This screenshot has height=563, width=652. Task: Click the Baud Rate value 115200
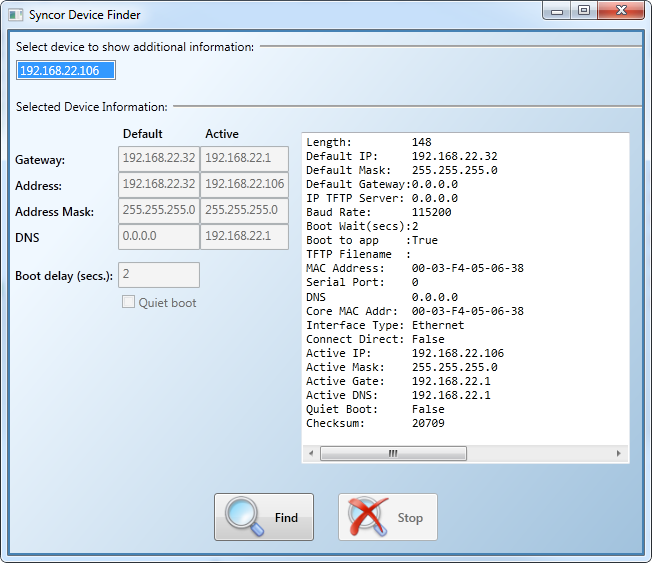click(x=432, y=212)
